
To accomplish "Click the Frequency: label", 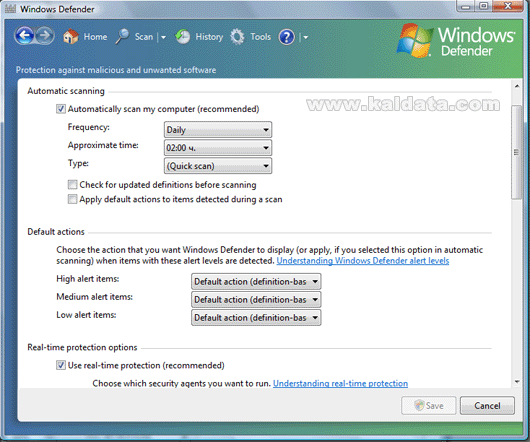I will tap(89, 127).
